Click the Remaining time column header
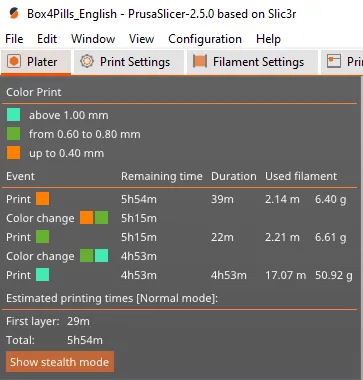 (162, 176)
